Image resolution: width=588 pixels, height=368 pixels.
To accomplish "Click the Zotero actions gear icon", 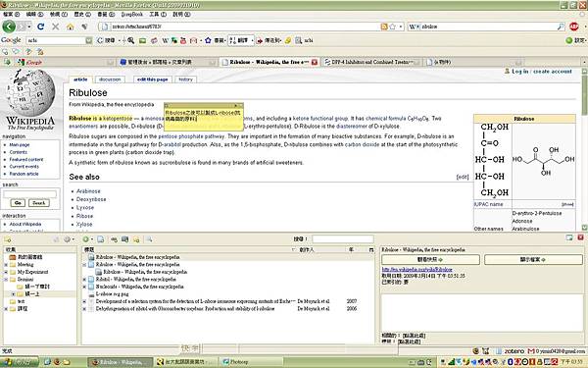I will (67, 239).
